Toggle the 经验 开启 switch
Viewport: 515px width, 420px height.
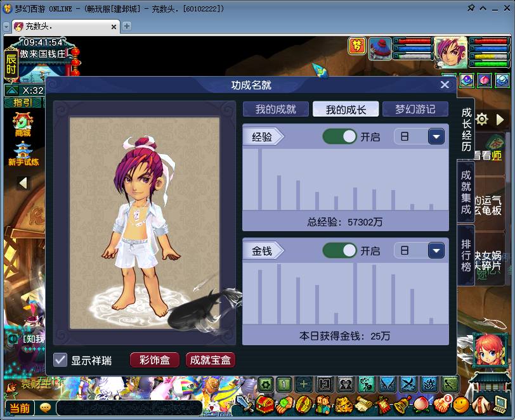(x=339, y=136)
